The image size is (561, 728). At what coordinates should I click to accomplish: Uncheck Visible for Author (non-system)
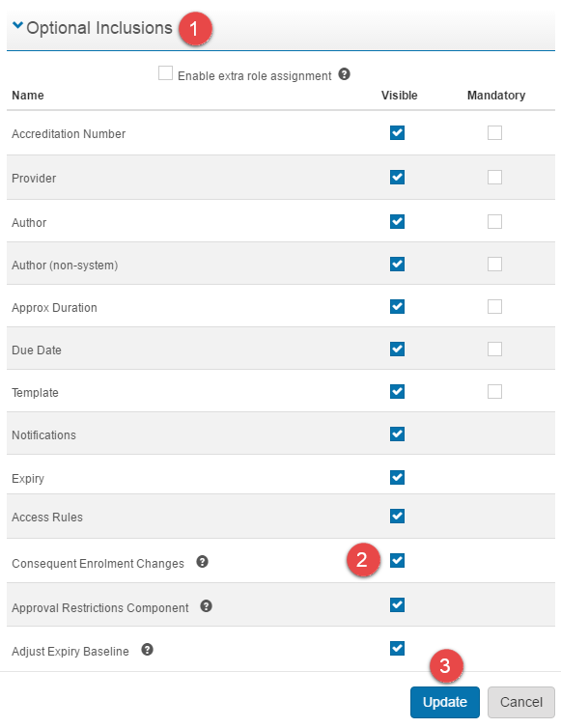coord(397,265)
